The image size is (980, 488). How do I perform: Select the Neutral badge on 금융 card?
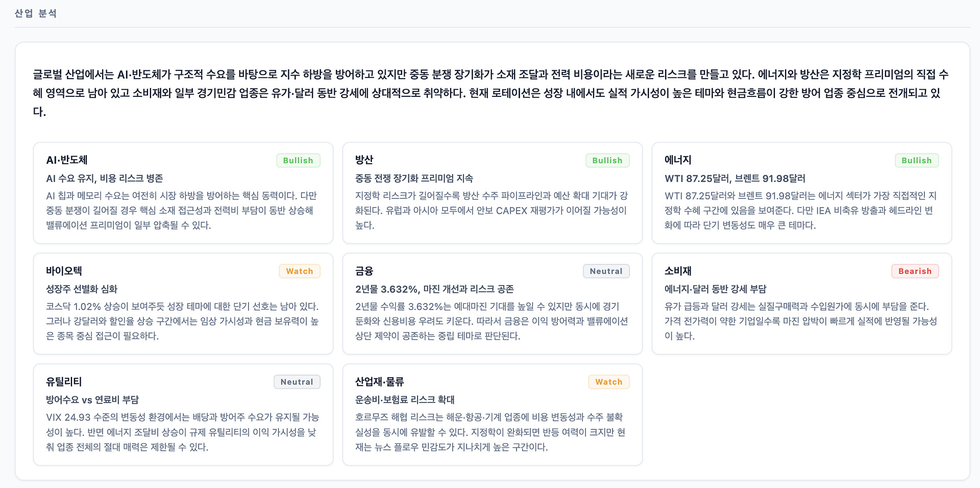[x=606, y=271]
